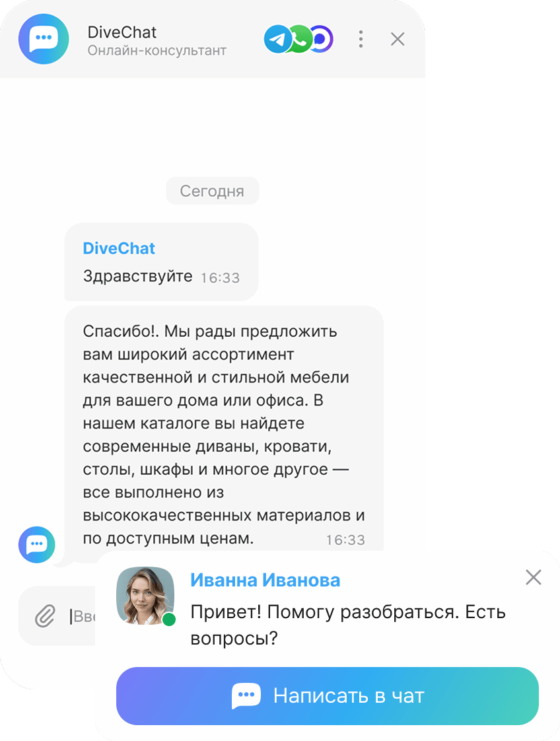The image size is (560, 741).
Task: Click the Иванна Иванова name link
Action: point(265,580)
